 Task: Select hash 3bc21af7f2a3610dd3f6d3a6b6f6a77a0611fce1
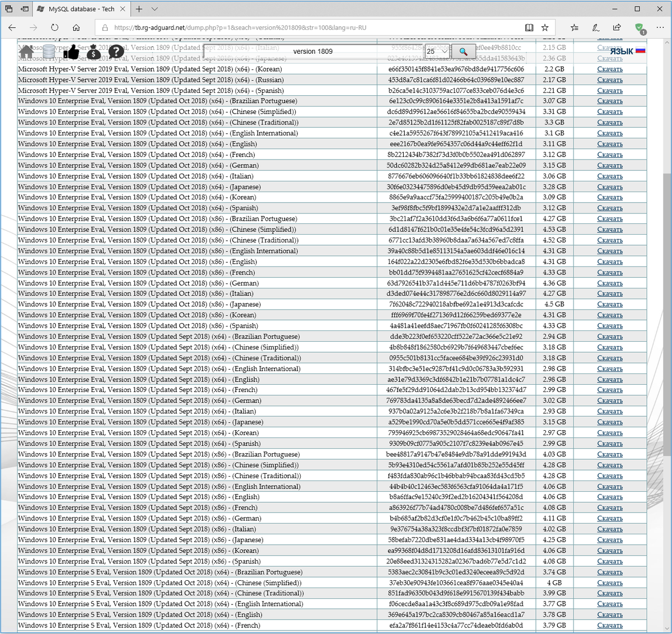coord(456,219)
